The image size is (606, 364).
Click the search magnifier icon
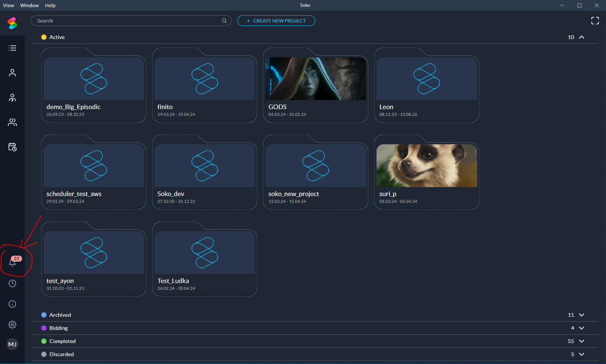tap(224, 21)
